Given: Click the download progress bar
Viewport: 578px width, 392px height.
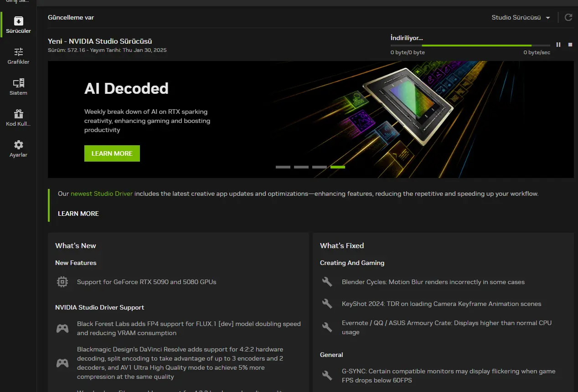Looking at the screenshot, I should pos(470,46).
